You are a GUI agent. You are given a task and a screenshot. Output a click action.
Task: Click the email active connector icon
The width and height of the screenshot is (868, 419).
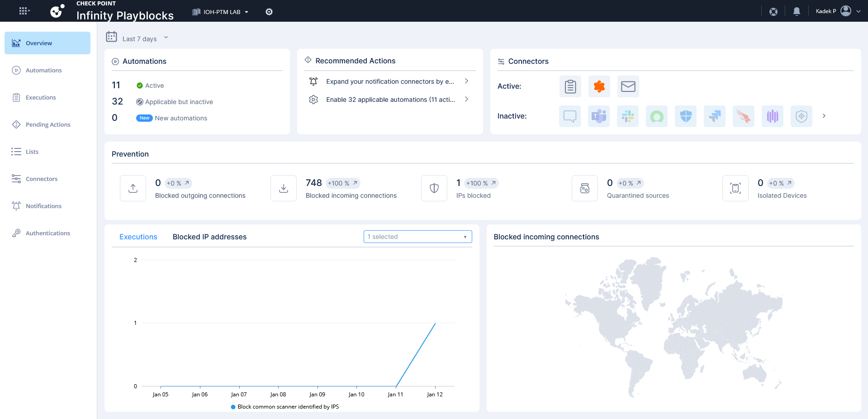(x=628, y=86)
